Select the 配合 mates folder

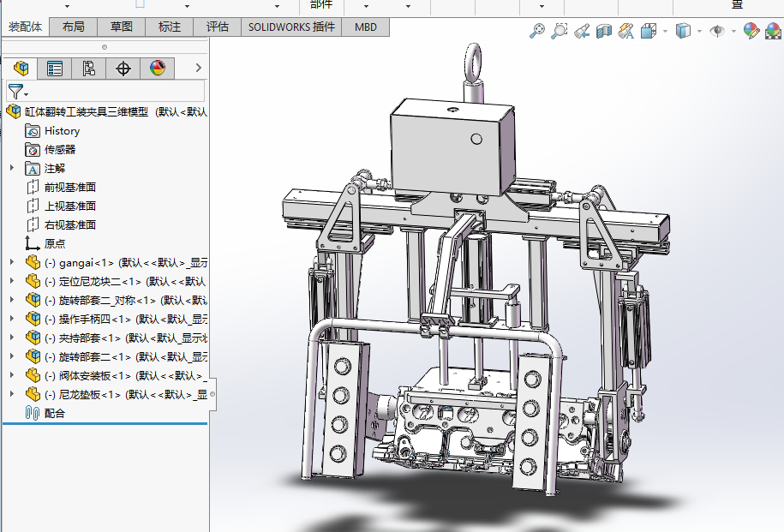[x=54, y=413]
